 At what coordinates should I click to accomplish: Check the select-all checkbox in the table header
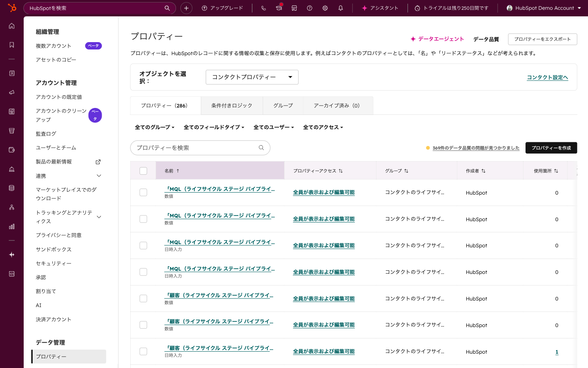coord(143,170)
